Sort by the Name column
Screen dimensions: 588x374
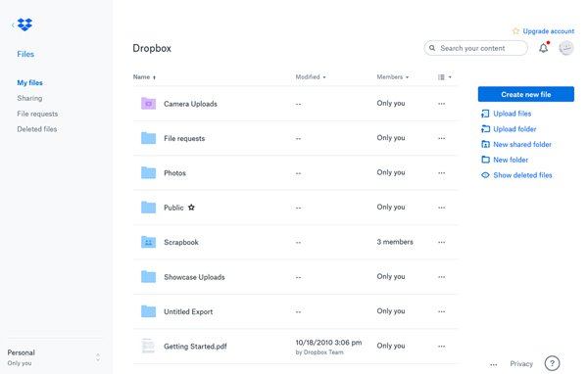144,76
